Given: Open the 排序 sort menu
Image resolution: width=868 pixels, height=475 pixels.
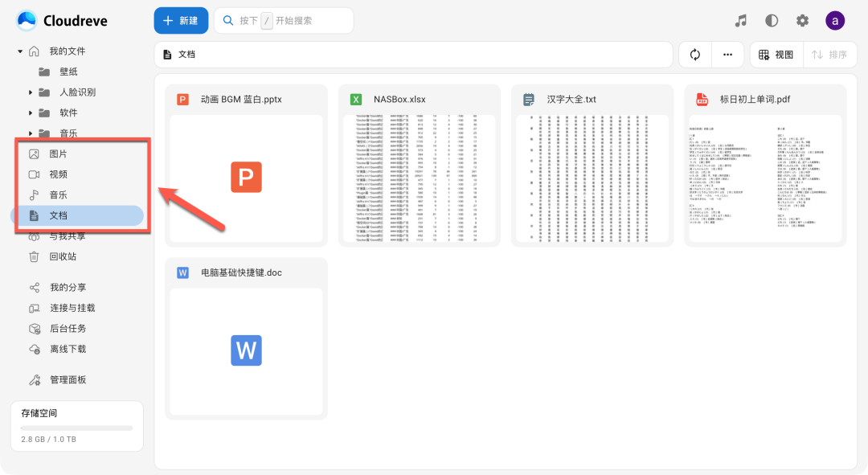Looking at the screenshot, I should (x=829, y=55).
